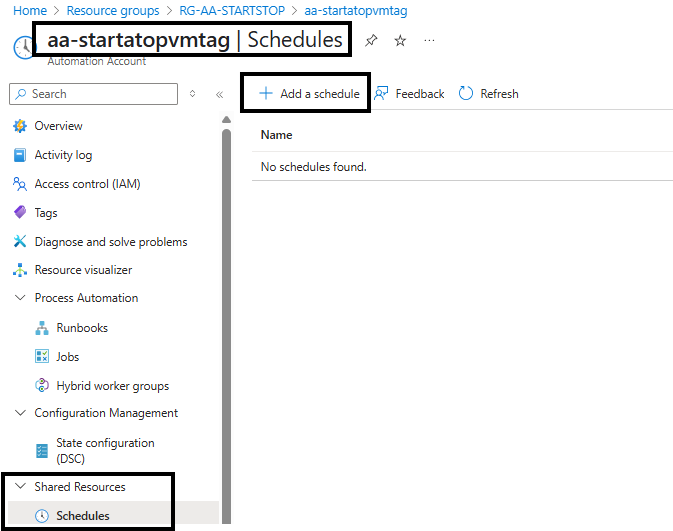
Task: Open Diagnose and solve problems icon
Action: pyautogui.click(x=19, y=242)
